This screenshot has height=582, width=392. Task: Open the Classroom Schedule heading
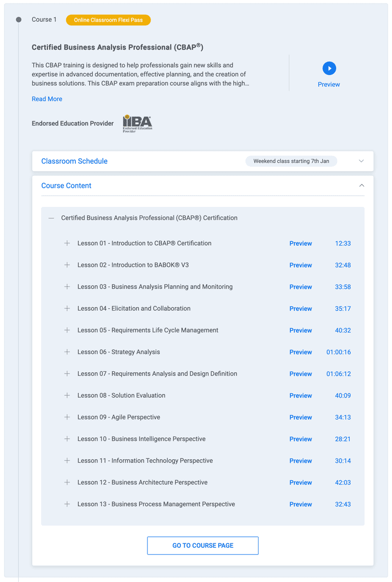[74, 161]
